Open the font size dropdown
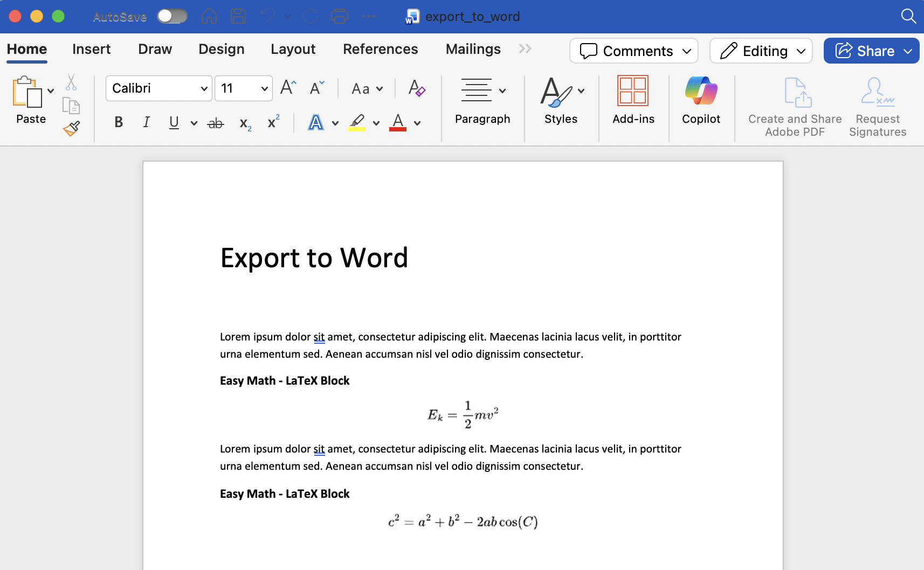This screenshot has height=570, width=924. pyautogui.click(x=243, y=88)
